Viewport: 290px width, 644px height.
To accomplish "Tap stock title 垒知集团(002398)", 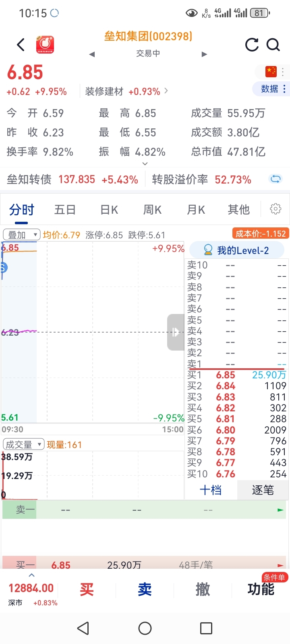I will point(148,36).
